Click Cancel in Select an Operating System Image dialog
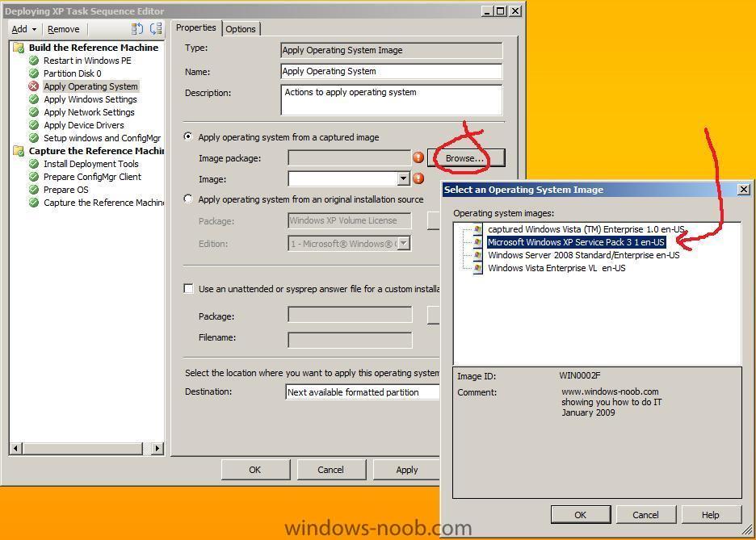 pyautogui.click(x=645, y=514)
